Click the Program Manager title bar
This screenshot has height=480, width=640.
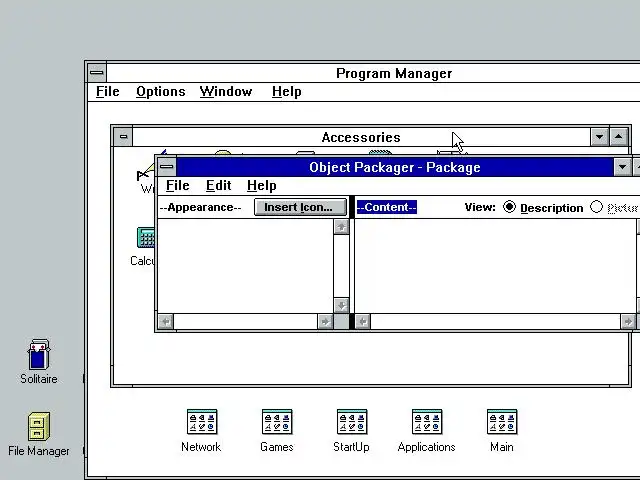373,73
